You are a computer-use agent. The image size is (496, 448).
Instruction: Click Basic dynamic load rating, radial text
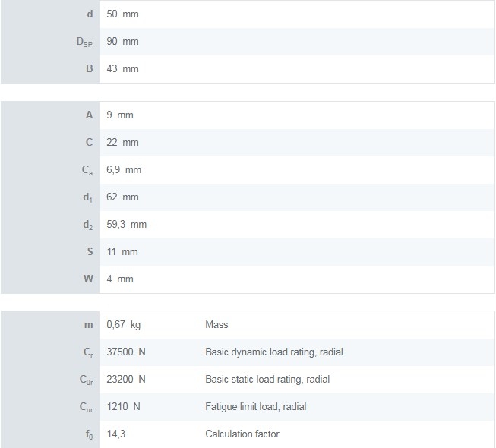[x=274, y=352]
